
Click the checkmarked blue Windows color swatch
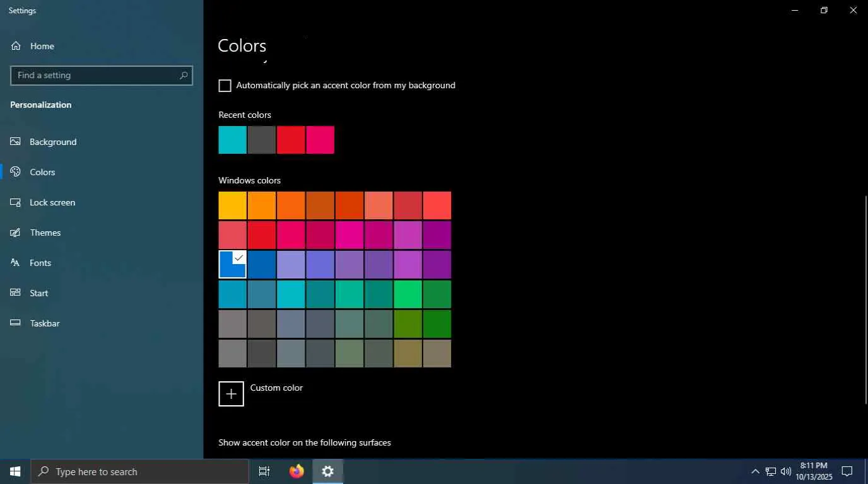click(x=233, y=265)
